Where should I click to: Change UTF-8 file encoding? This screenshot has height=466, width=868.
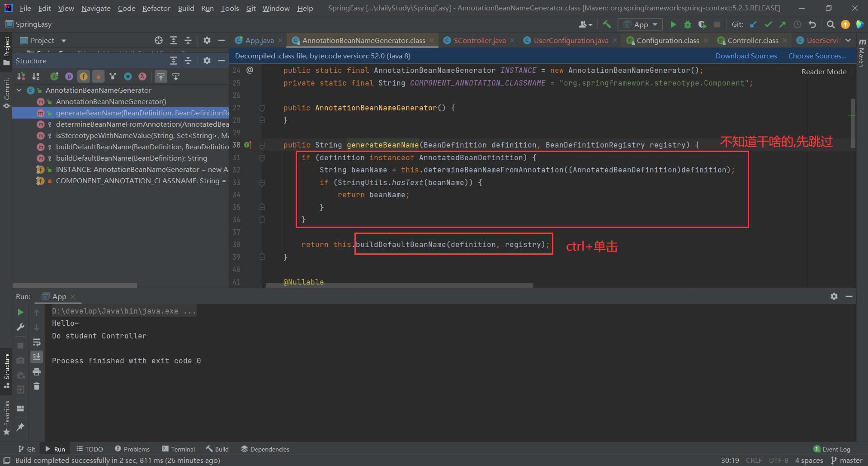(x=778, y=461)
